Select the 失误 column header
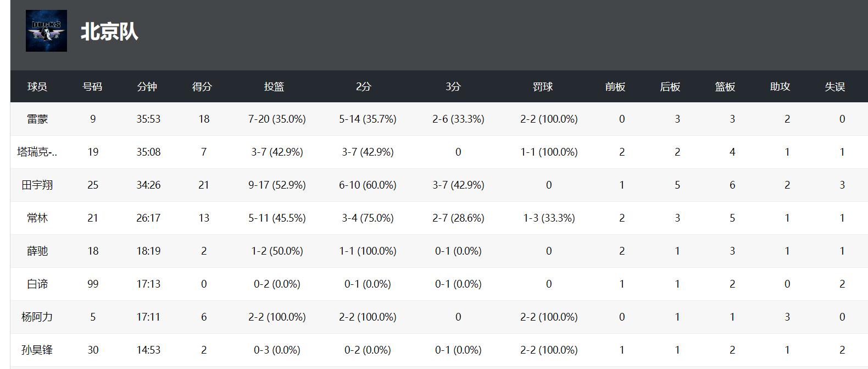This screenshot has height=369, width=868. click(835, 87)
